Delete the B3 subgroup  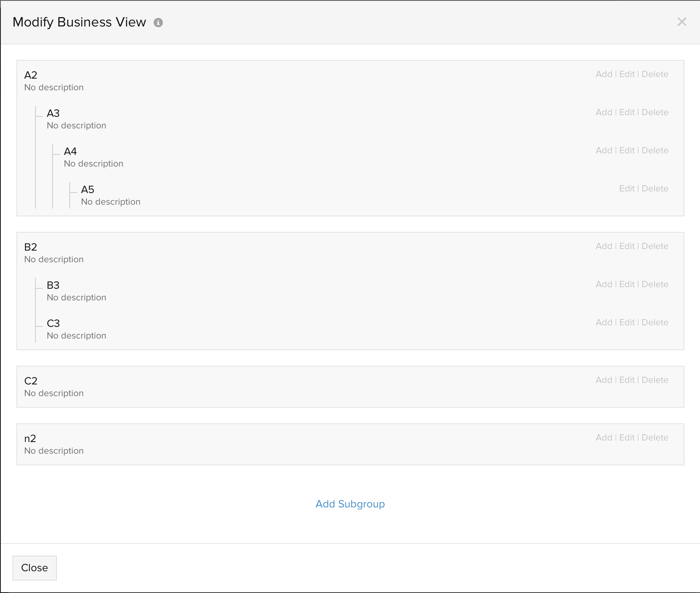[655, 284]
